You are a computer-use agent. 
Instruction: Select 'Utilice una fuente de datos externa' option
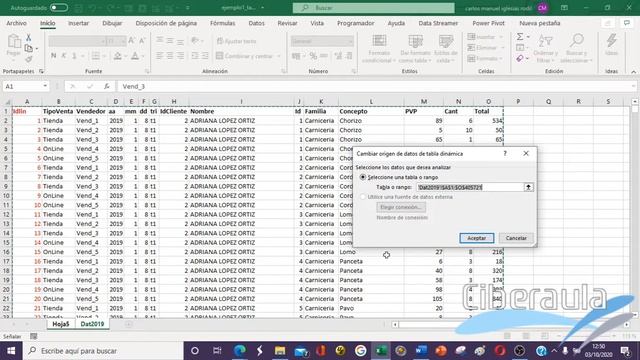pos(363,197)
